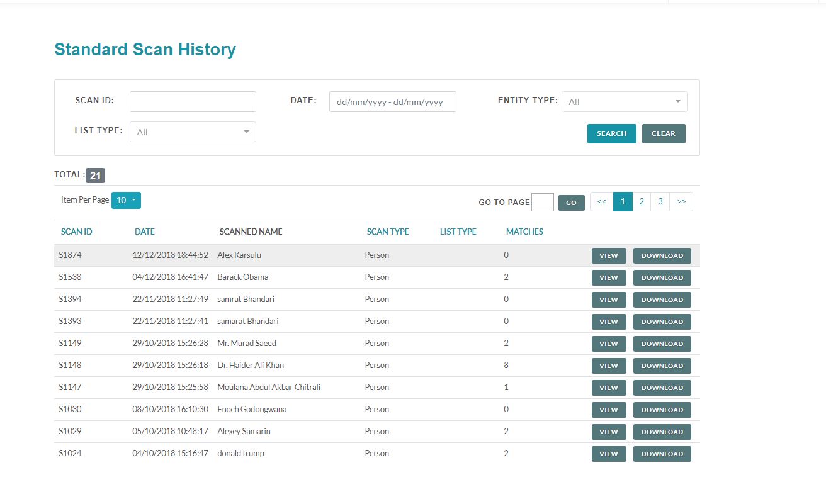Download scan S1874 for Alex Karsulu
This screenshot has width=826, height=504.
tap(662, 255)
